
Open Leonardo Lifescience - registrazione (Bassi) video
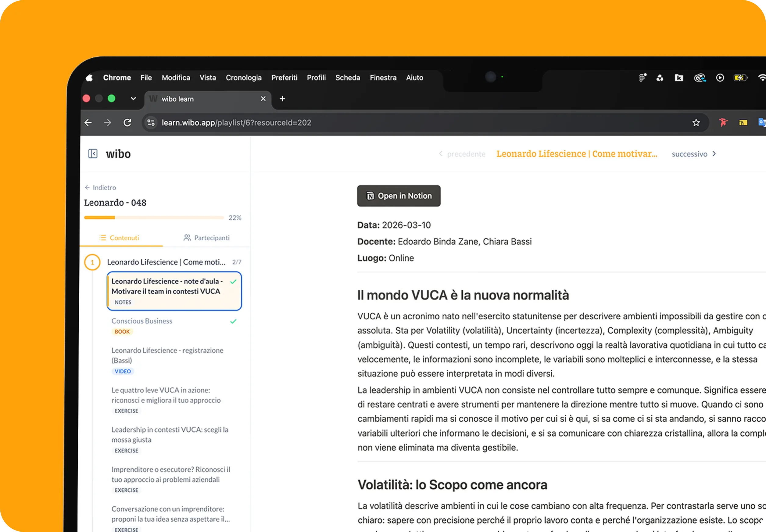coord(174,360)
